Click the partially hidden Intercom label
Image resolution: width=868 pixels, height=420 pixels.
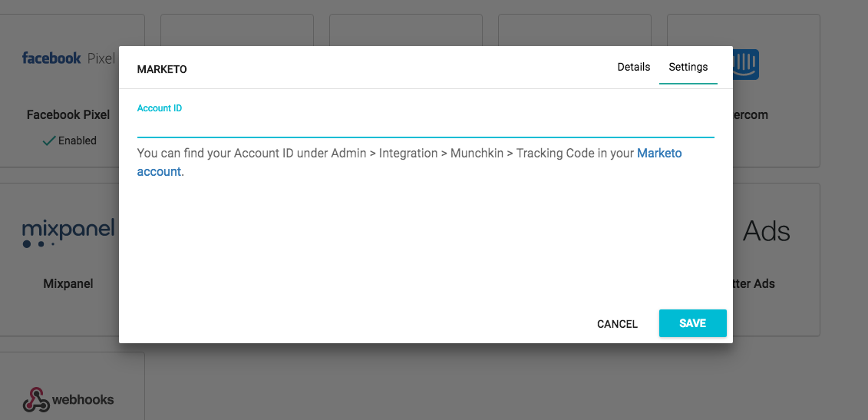[x=750, y=114]
